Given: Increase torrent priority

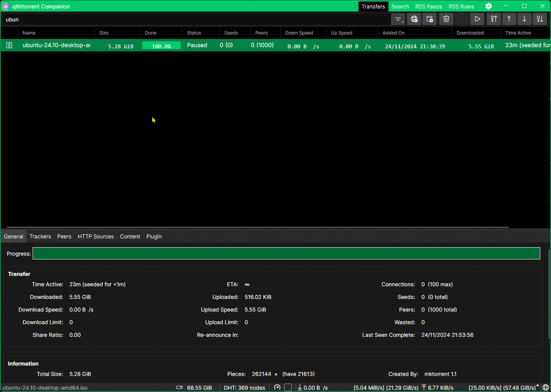Looking at the screenshot, I should click(x=509, y=19).
